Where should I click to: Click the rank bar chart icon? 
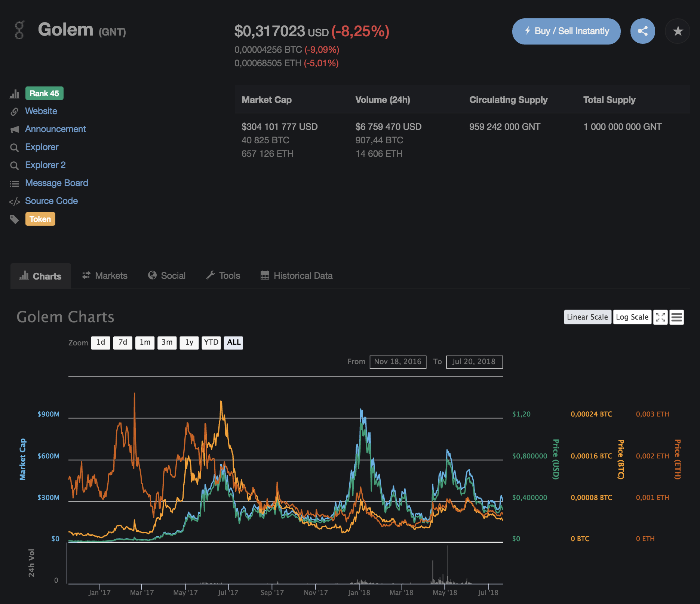pyautogui.click(x=15, y=94)
